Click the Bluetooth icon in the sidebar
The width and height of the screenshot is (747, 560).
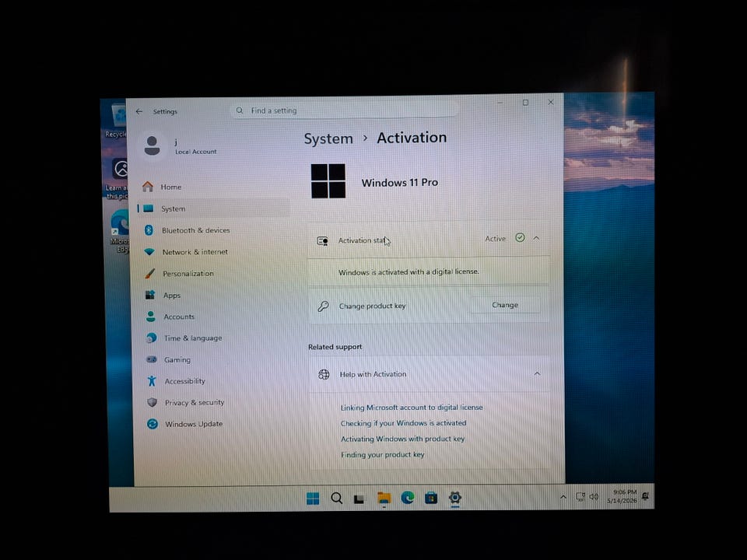coord(149,230)
